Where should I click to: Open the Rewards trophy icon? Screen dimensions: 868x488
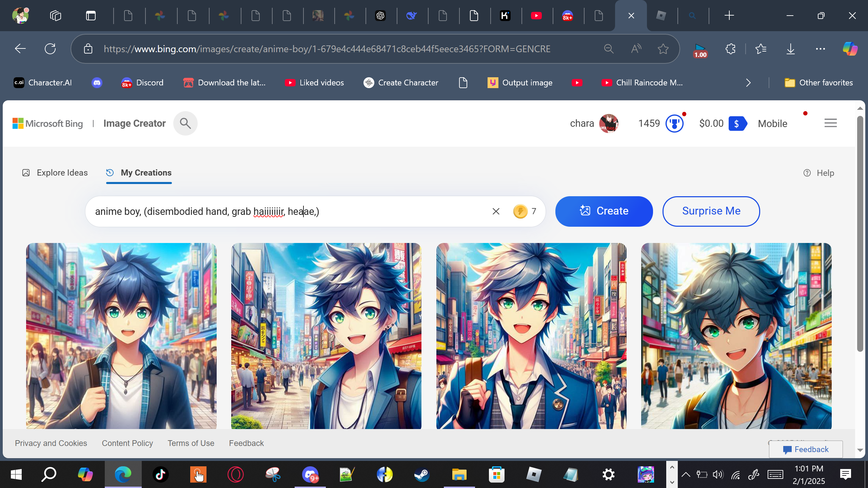[x=674, y=123]
